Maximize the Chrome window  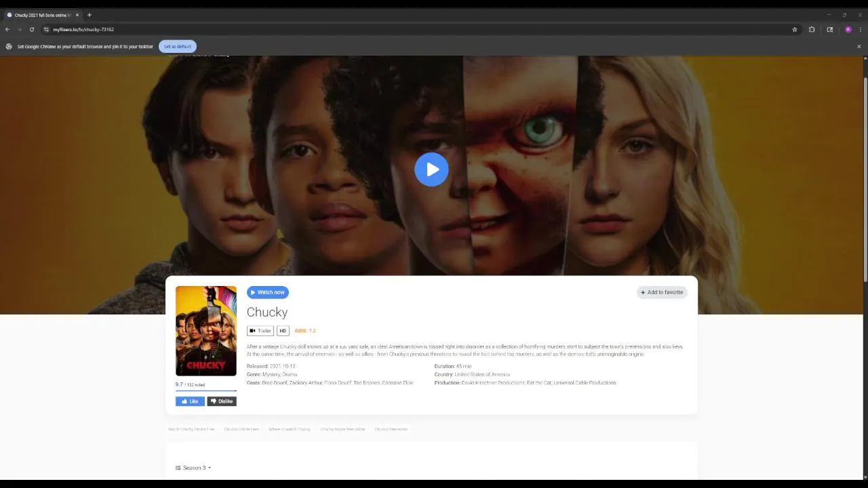(844, 15)
